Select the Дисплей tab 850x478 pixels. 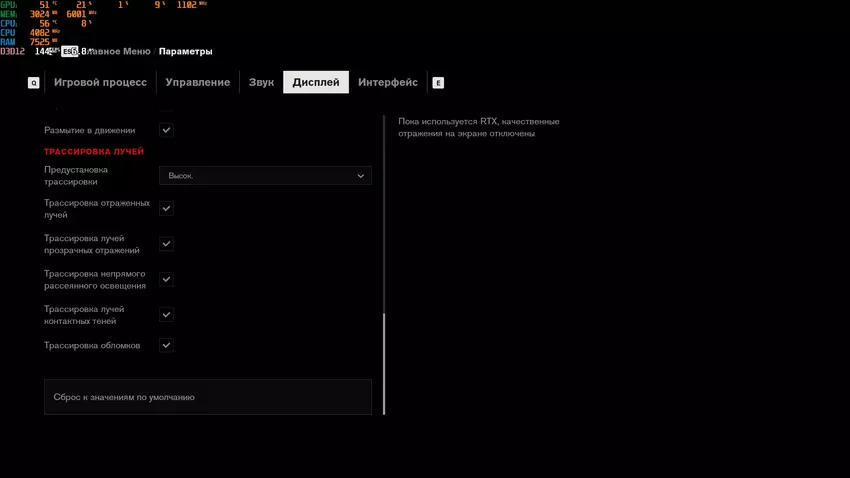[315, 82]
